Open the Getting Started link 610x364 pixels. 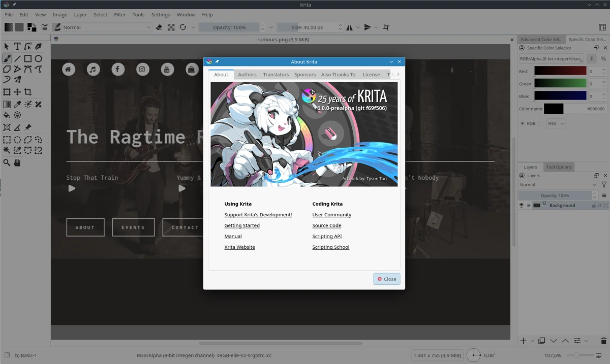[x=242, y=225]
